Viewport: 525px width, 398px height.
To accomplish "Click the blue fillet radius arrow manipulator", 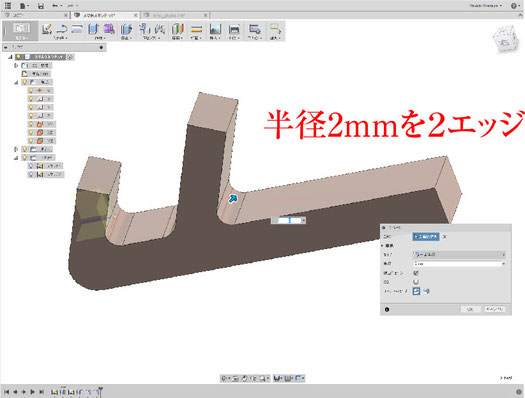I will tap(233, 199).
